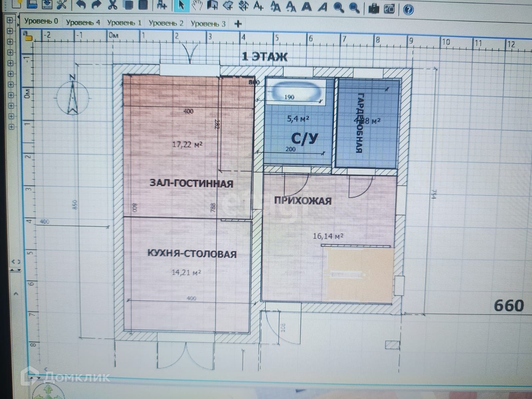Screen dimensions: 532x399
Task: Switch to the Уровень 1 tab
Action: [x=124, y=23]
